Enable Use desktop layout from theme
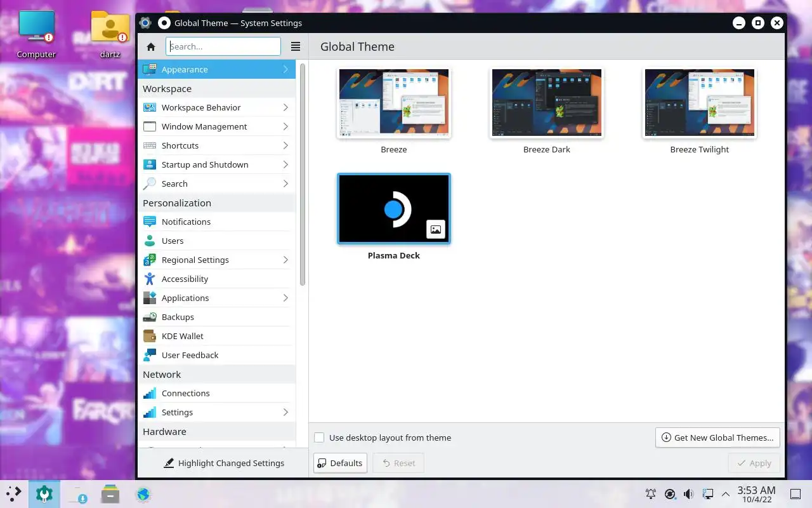This screenshot has height=508, width=812. (319, 438)
